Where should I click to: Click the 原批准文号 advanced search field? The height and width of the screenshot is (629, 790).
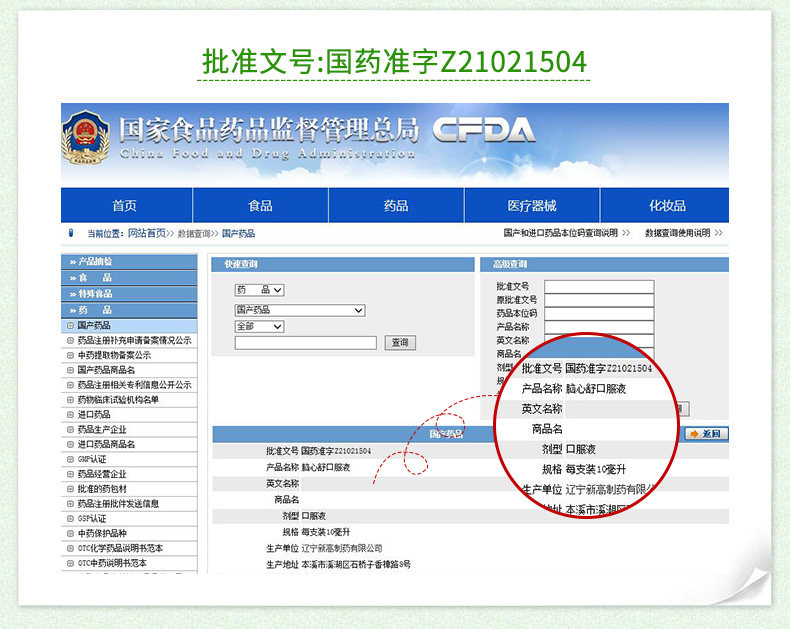[x=599, y=300]
